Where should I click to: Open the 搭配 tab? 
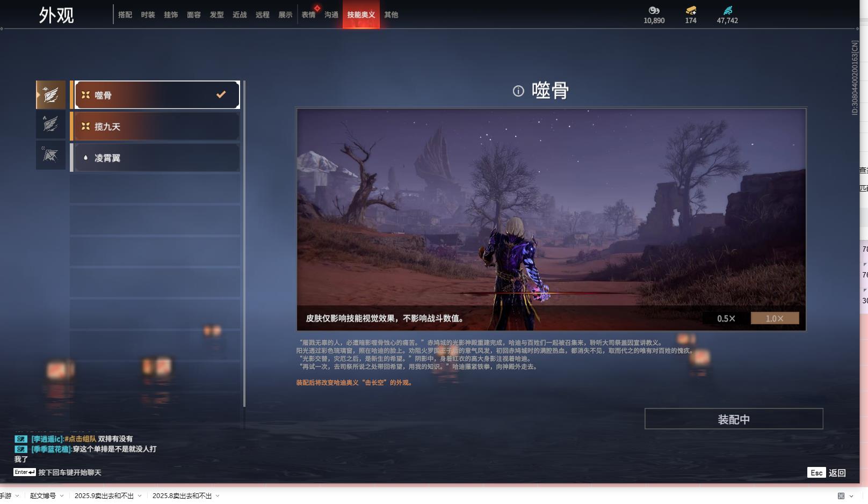125,15
